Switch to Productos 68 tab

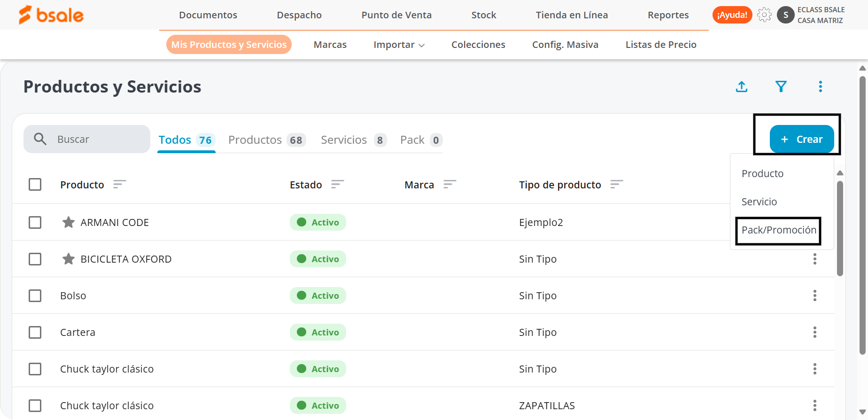click(x=267, y=140)
